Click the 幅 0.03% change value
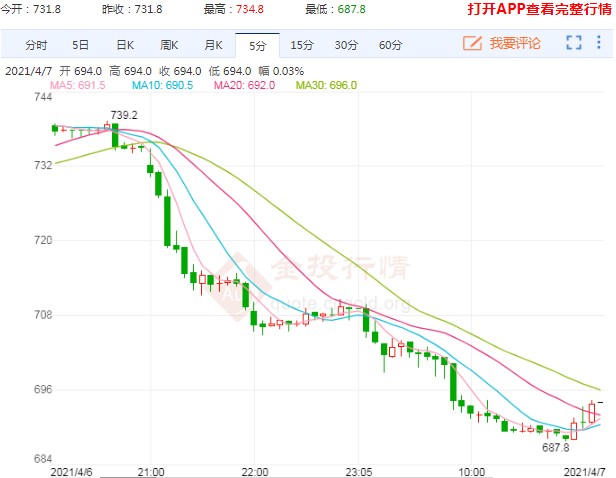Image resolution: width=616 pixels, height=478 pixels. tap(281, 71)
